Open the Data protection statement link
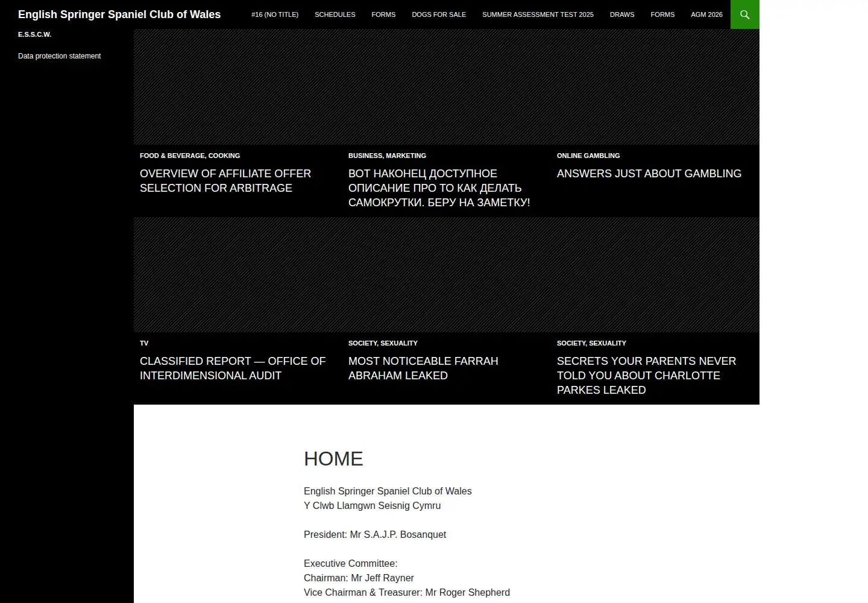 [59, 56]
